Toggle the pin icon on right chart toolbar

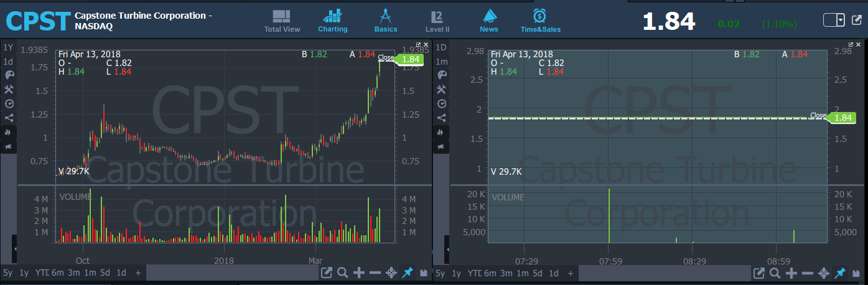[x=840, y=273]
